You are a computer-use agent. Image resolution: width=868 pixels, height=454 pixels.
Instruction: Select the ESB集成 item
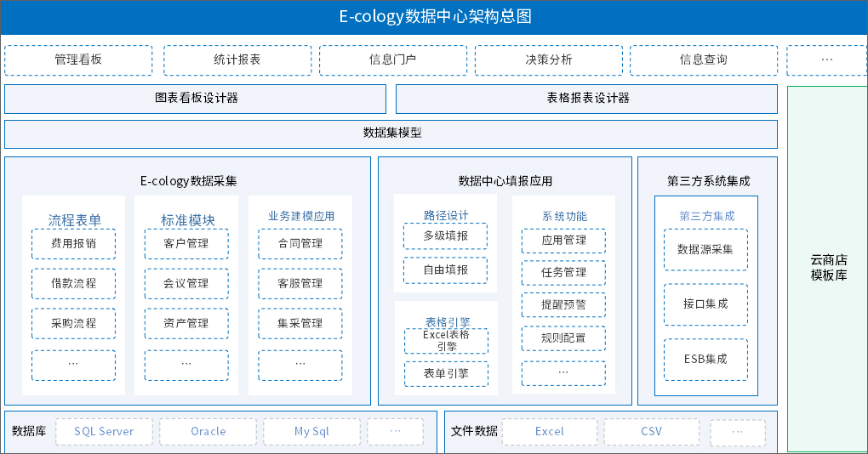[x=705, y=360]
